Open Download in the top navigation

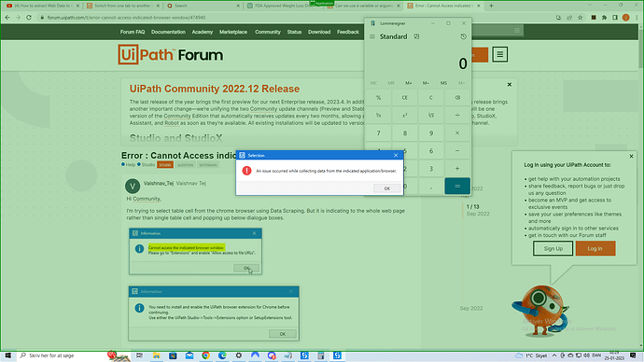pyautogui.click(x=319, y=32)
